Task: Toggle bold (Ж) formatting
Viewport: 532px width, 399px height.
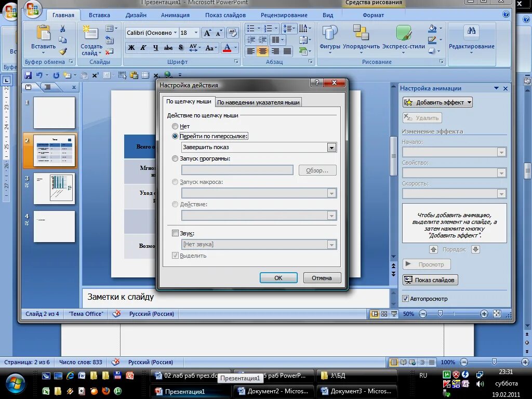Action: click(x=131, y=48)
